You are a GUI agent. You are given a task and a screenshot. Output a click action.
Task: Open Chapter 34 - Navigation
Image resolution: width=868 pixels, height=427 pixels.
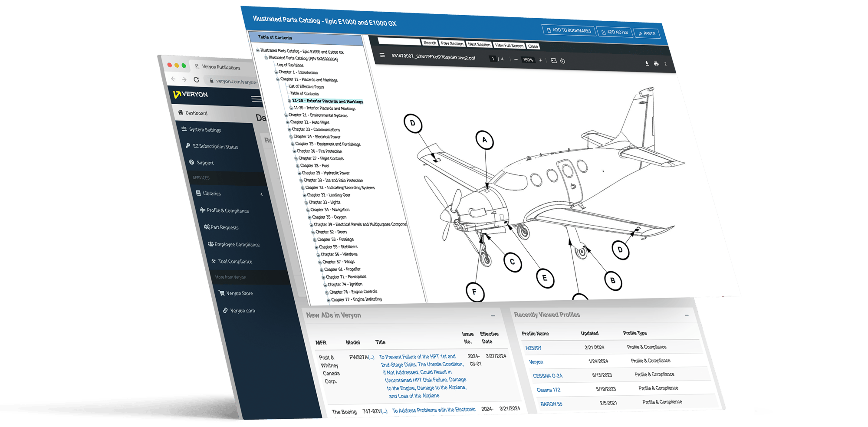click(x=330, y=210)
